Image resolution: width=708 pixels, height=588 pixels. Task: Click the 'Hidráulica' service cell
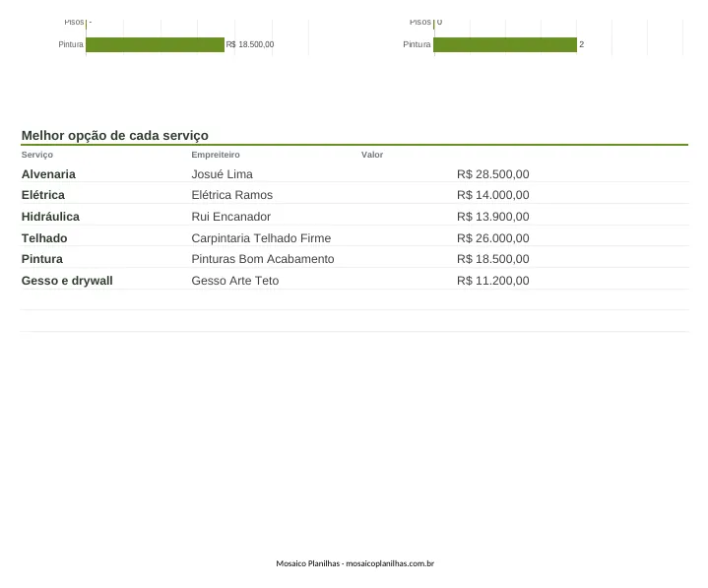click(x=50, y=217)
